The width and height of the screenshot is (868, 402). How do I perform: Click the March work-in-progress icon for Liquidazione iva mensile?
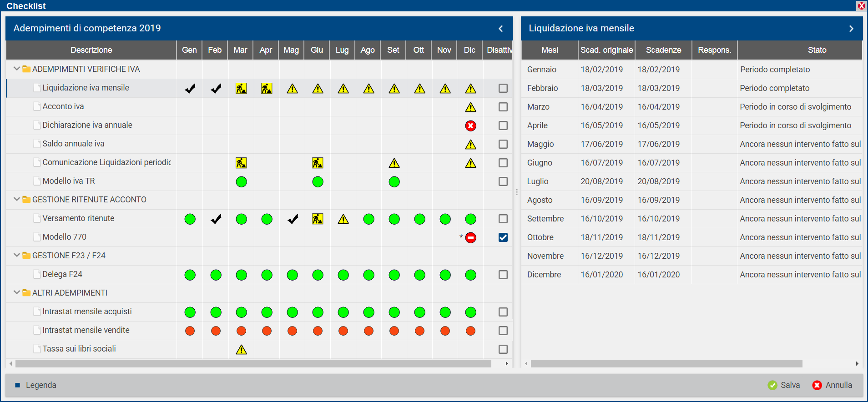click(x=241, y=89)
